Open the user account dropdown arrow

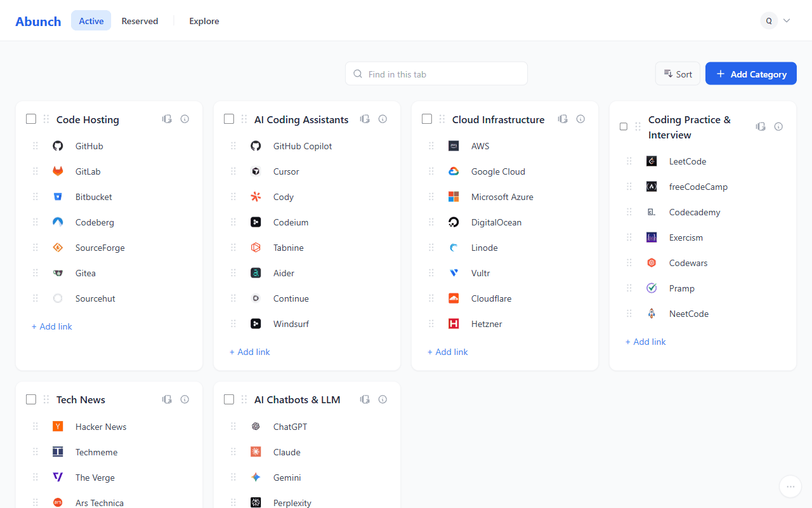coord(787,20)
